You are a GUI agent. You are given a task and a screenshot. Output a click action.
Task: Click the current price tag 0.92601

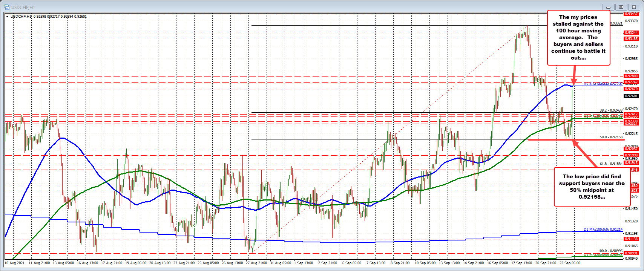pos(632,96)
